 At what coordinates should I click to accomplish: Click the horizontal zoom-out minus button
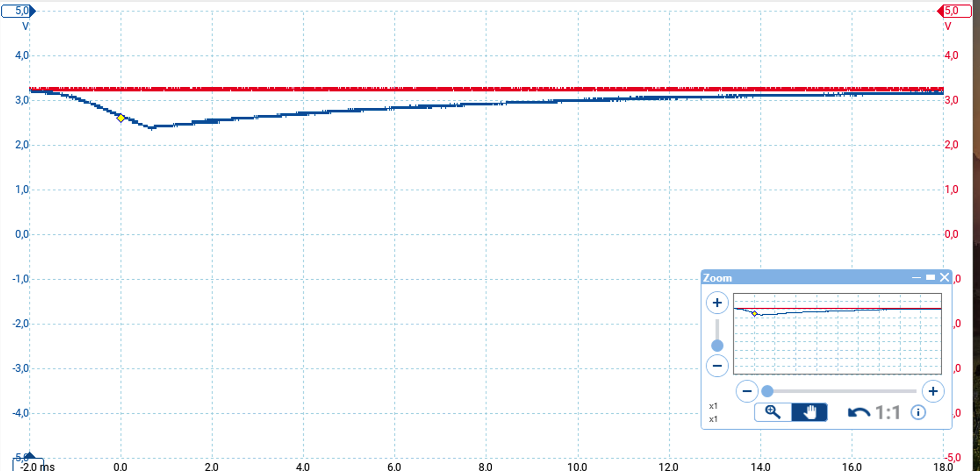747,391
